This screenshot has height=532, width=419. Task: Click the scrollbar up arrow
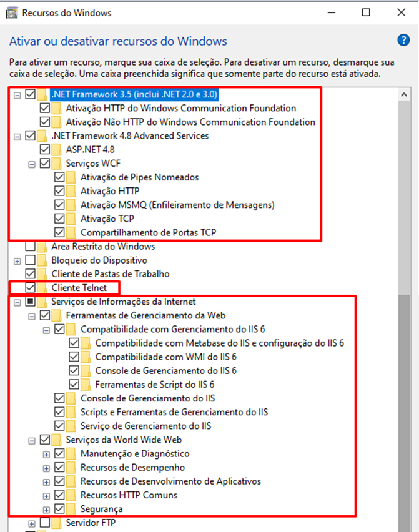404,95
